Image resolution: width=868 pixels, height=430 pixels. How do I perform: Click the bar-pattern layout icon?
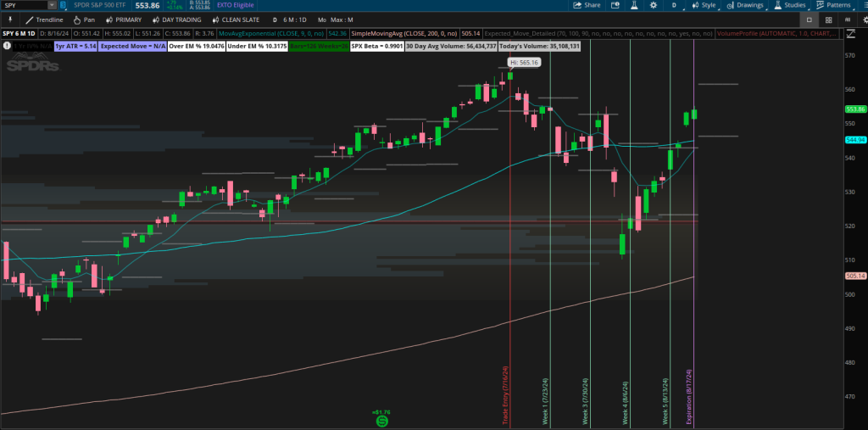[848, 20]
